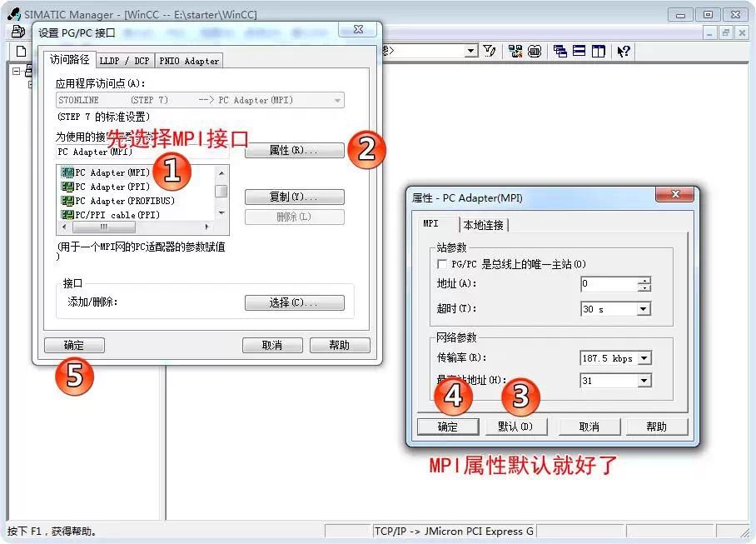
Task: Click the '添加/删除:' label
Action: coord(92,302)
